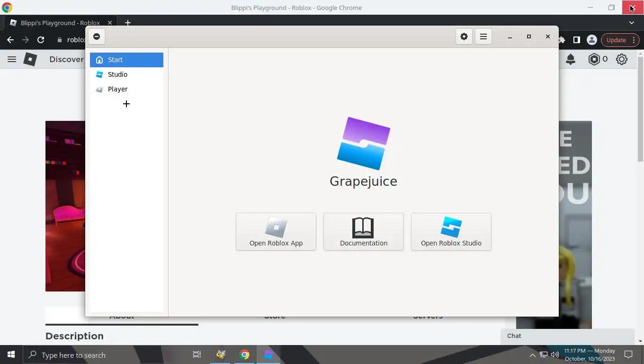The height and width of the screenshot is (364, 644).
Task: Open Task View on taskbar
Action: [197, 355]
